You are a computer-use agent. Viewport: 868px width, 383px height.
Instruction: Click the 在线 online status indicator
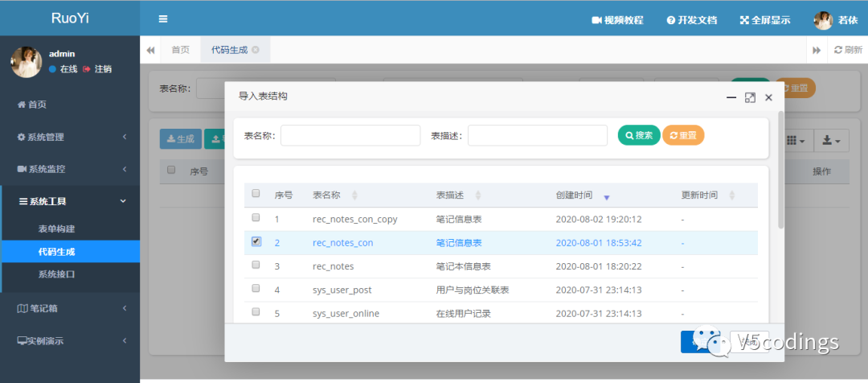tap(63, 68)
